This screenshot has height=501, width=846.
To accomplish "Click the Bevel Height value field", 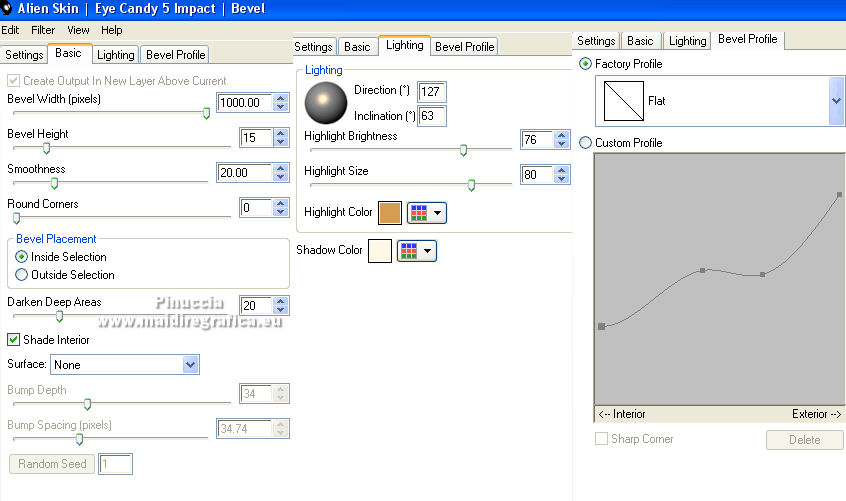I will point(256,138).
